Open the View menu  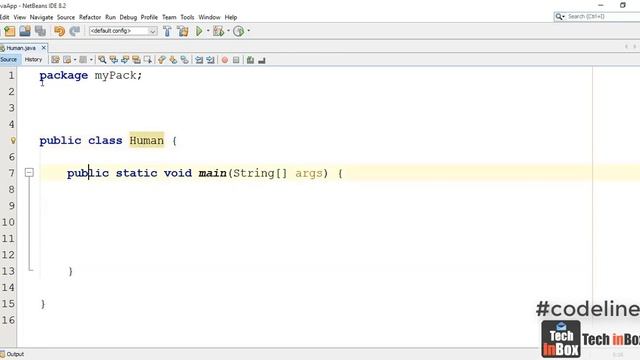pos(20,17)
